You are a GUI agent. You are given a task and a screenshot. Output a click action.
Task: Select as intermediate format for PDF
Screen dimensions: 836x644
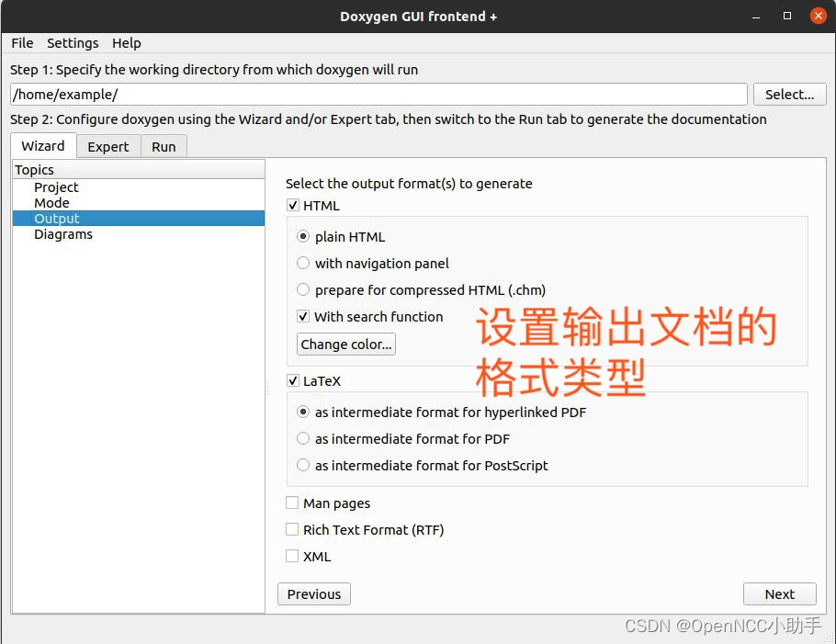[303, 438]
